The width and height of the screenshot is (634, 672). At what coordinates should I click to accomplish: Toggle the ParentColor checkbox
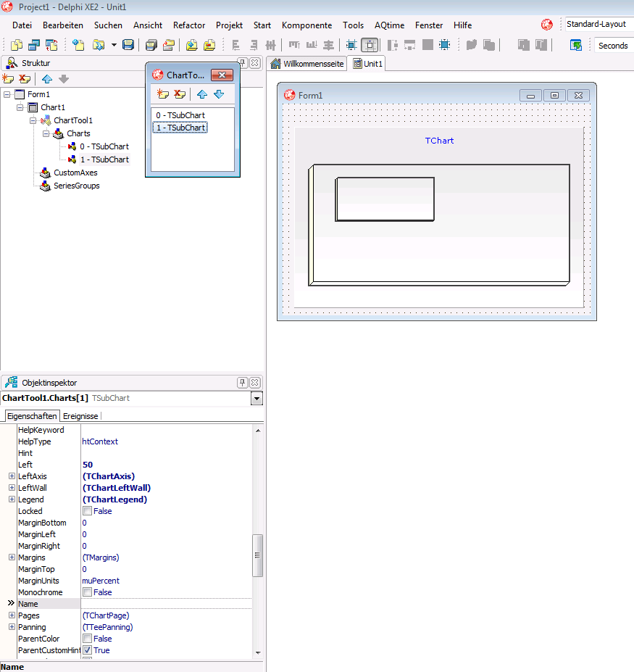(88, 638)
